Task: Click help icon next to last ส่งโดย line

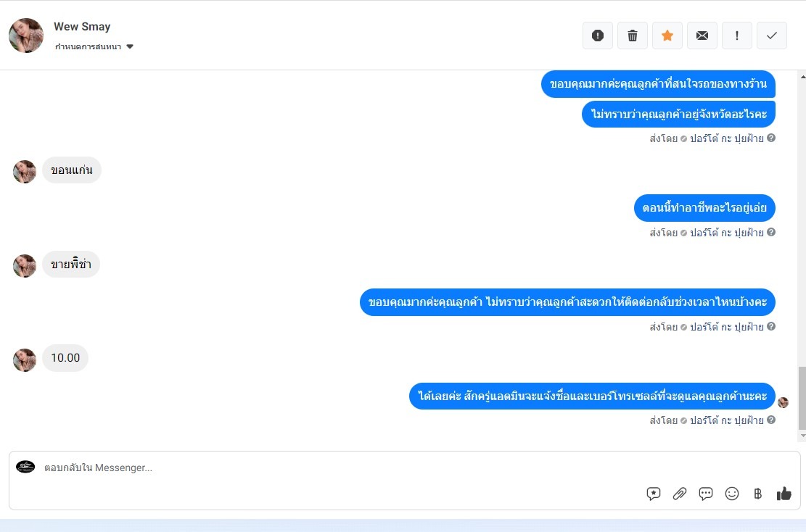Action: (x=771, y=420)
